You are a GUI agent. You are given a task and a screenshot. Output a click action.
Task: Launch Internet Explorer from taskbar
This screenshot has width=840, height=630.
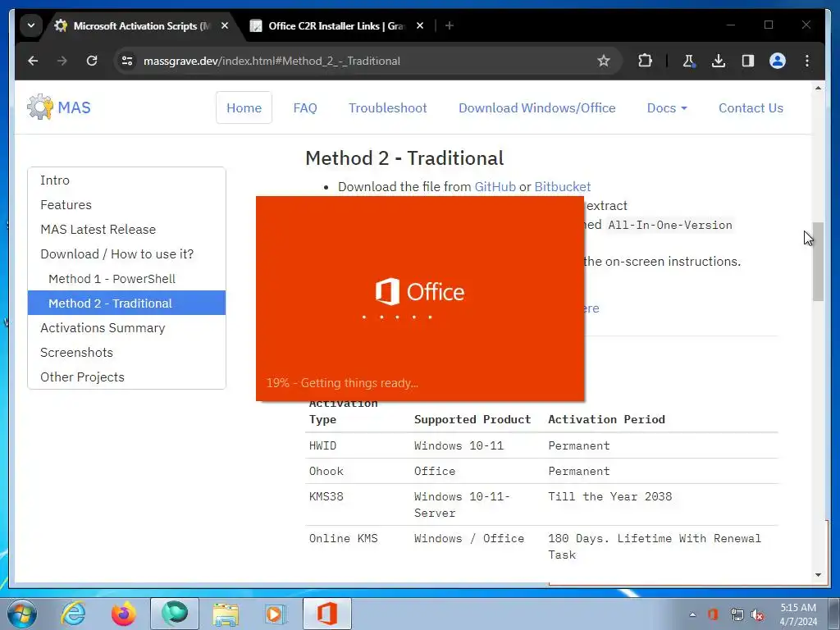point(73,614)
